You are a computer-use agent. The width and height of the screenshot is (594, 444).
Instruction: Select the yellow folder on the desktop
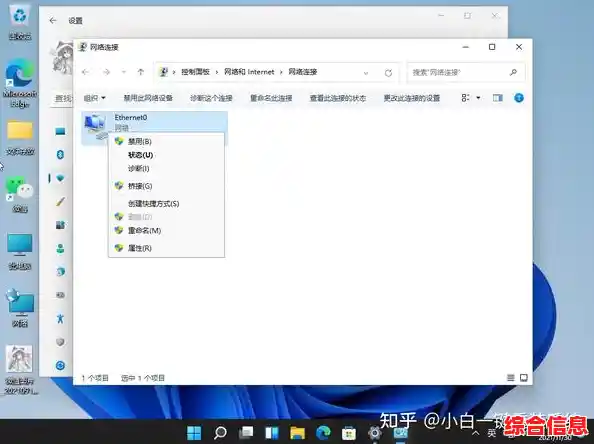(20, 138)
